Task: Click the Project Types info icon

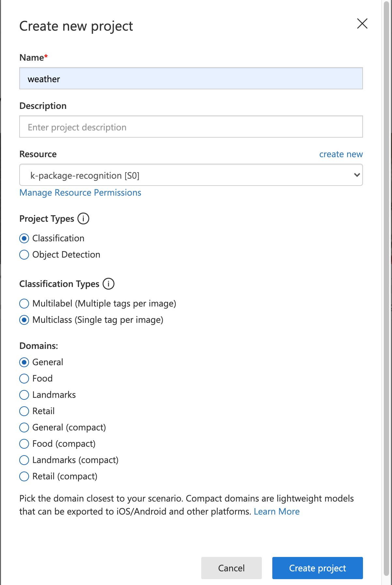Action: click(83, 218)
